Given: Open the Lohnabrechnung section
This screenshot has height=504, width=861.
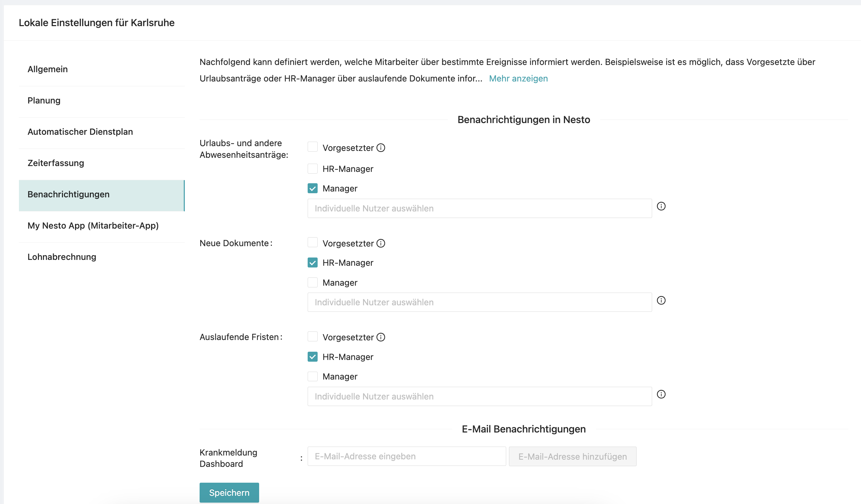Looking at the screenshot, I should 62,256.
